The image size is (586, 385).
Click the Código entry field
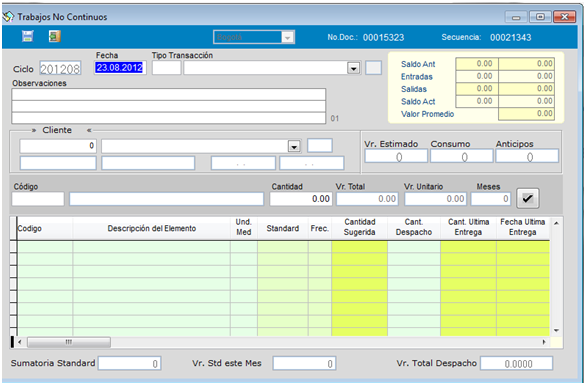[x=38, y=199]
